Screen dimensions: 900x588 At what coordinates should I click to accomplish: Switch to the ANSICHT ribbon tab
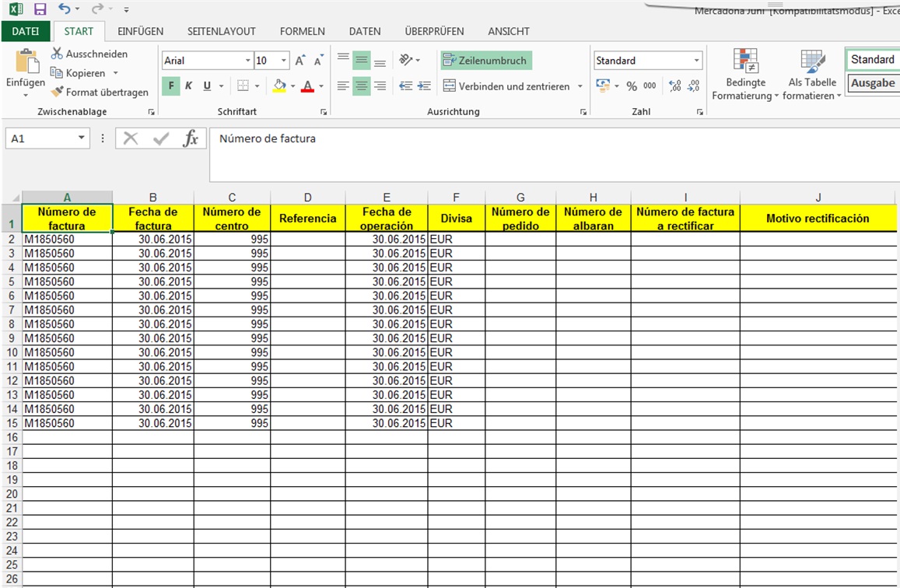pos(509,32)
